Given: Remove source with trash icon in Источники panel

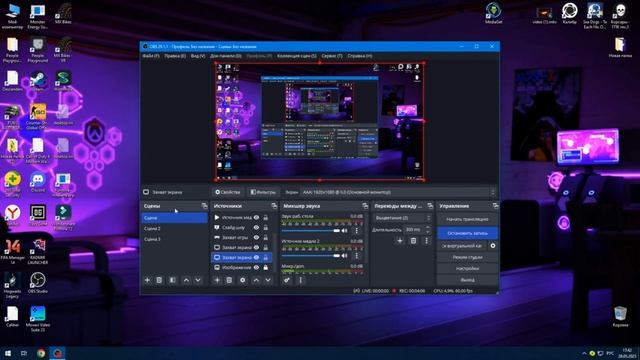Looking at the screenshot, I should [x=229, y=280].
